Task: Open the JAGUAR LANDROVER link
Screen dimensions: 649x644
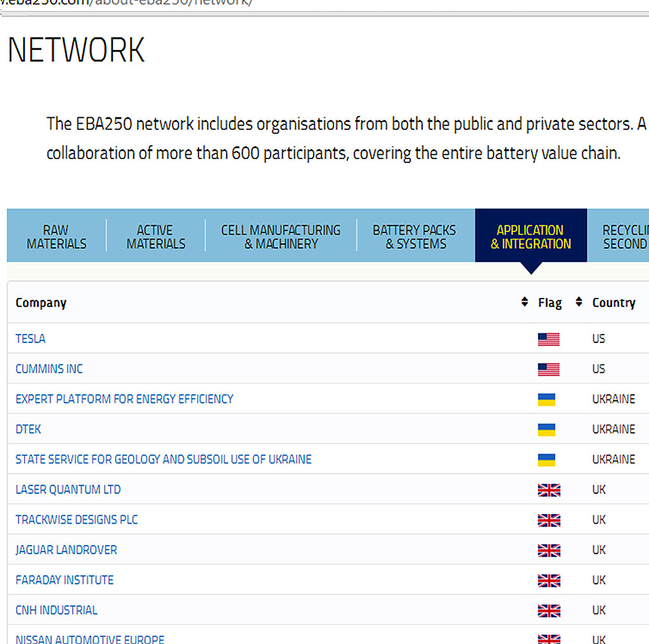Action: 66,550
